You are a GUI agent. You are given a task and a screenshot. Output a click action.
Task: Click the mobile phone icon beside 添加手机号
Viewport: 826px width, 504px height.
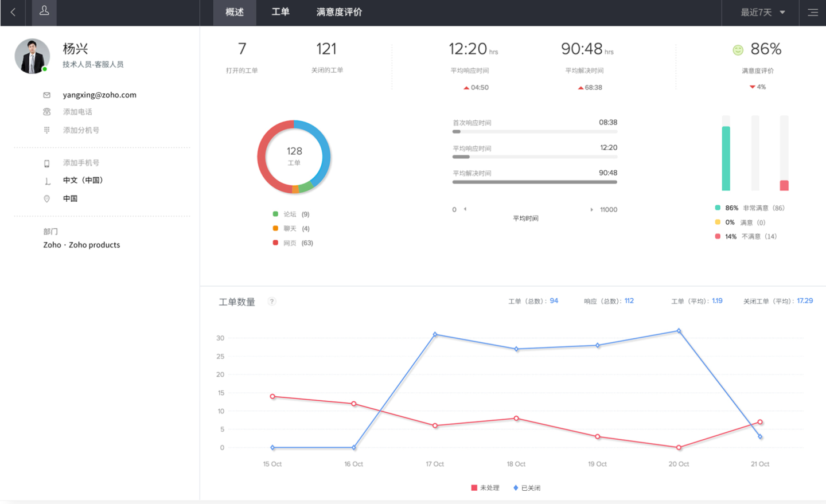47,163
